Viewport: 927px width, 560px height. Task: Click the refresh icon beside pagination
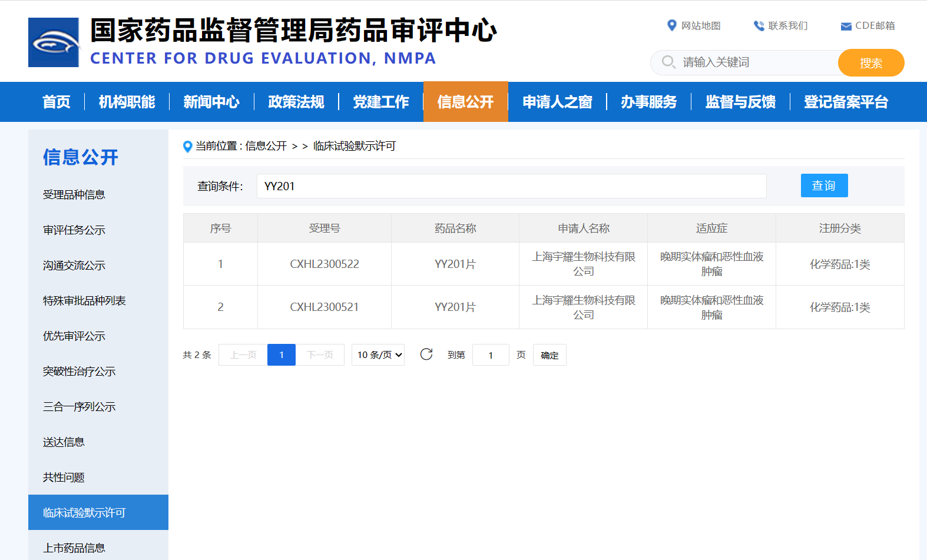[x=426, y=354]
